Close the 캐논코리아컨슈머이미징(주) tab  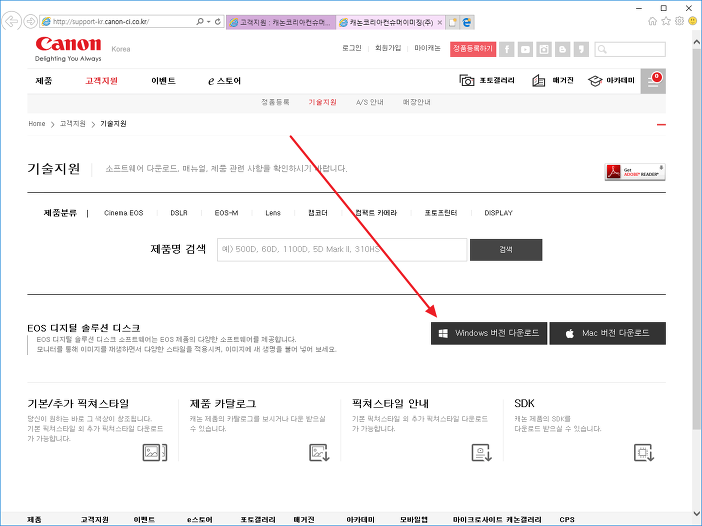[440, 22]
